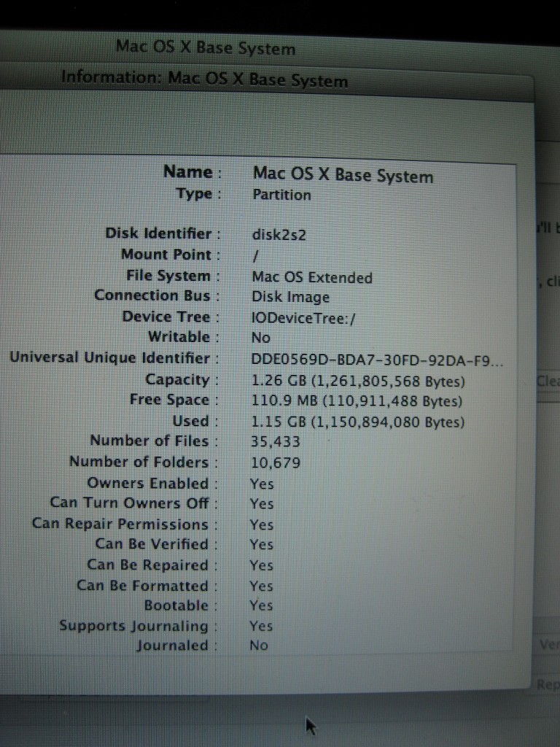Screen dimensions: 560x747
Task: Click the 'Partition' type value
Action: [281, 195]
